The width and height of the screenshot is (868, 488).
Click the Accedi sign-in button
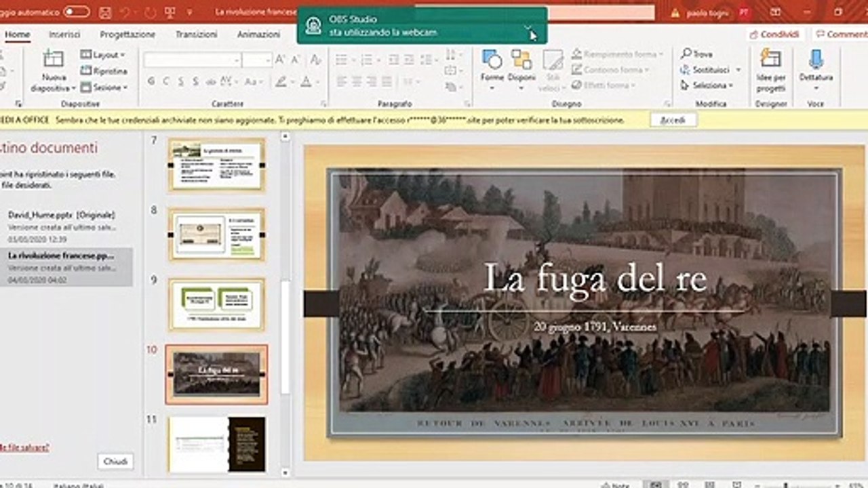[672, 120]
